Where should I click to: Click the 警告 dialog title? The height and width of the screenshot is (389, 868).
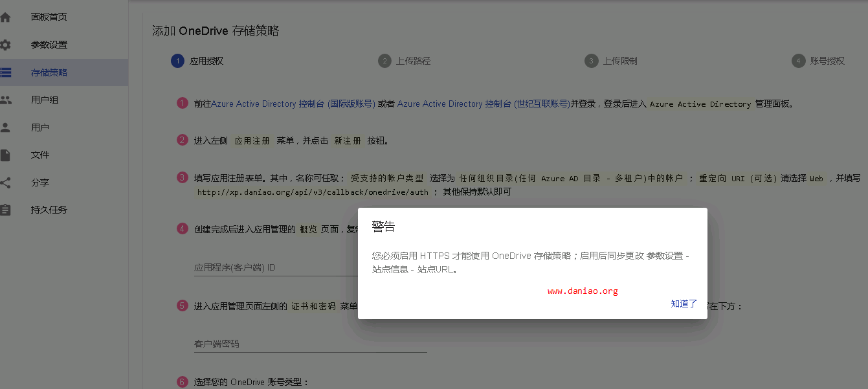tap(383, 227)
